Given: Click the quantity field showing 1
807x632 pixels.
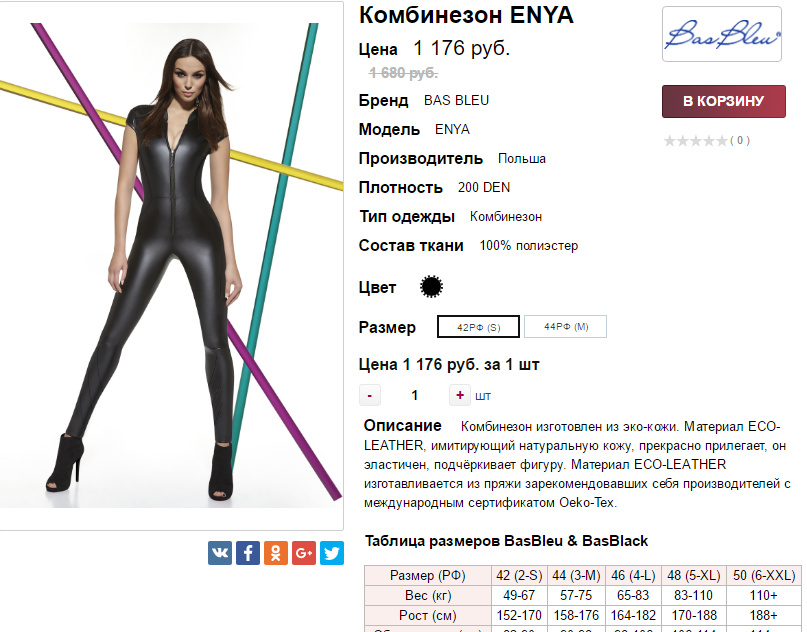Looking at the screenshot, I should 414,395.
